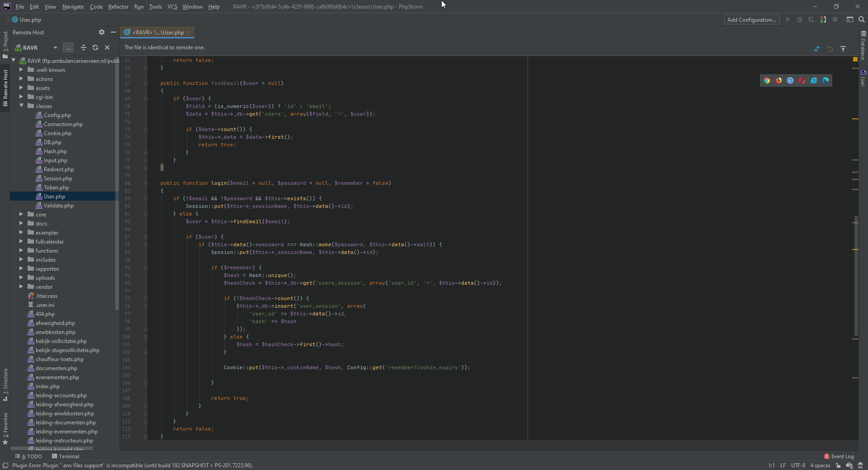Click the compare with remote diff icon
This screenshot has height=470, width=868.
817,49
